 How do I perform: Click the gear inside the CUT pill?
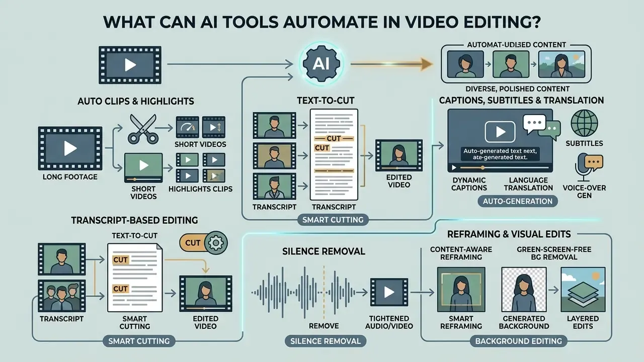point(216,242)
